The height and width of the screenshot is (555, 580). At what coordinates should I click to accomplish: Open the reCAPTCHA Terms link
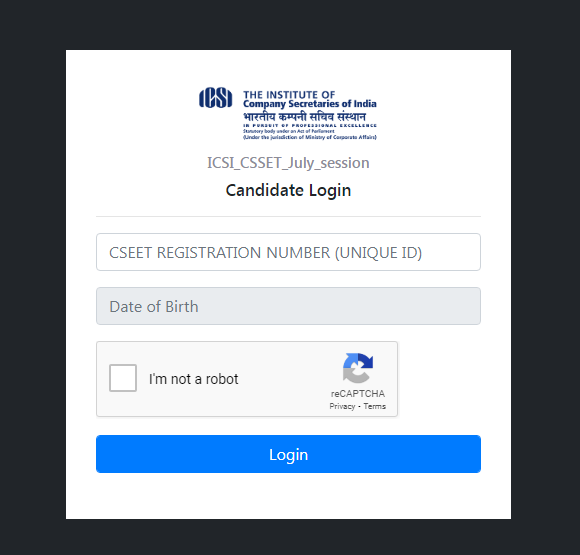pyautogui.click(x=374, y=406)
